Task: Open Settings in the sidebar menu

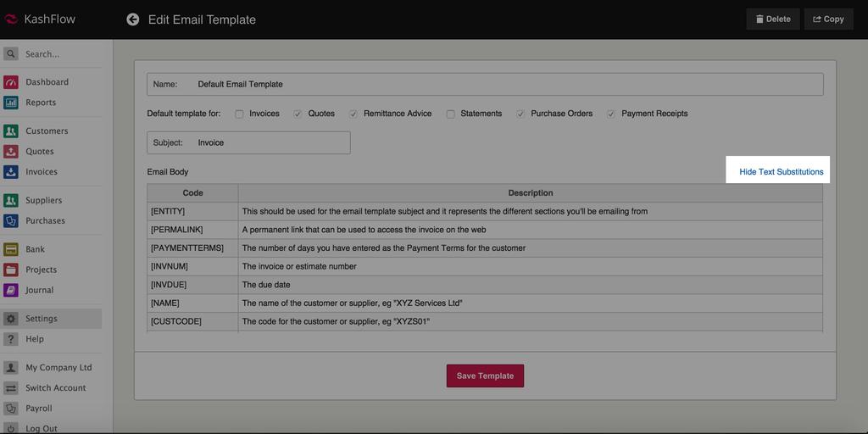Action: click(42, 319)
